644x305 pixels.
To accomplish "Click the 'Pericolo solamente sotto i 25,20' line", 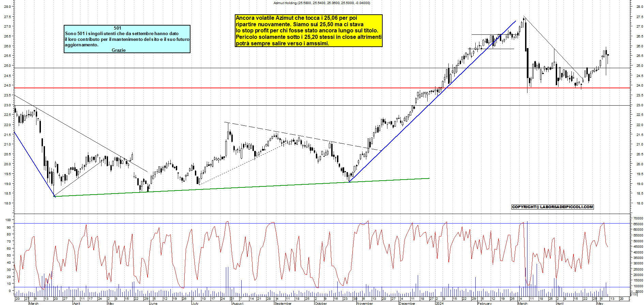I will click(x=308, y=37).
